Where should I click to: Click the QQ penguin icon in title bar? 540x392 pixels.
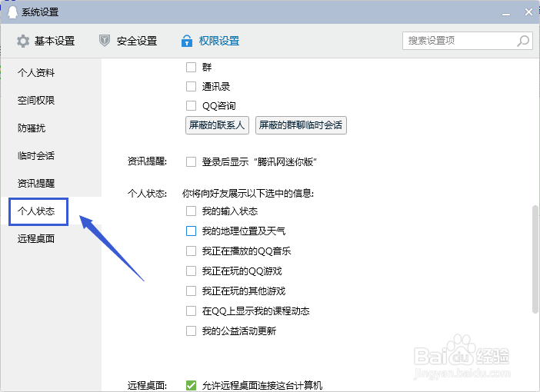pos(12,12)
